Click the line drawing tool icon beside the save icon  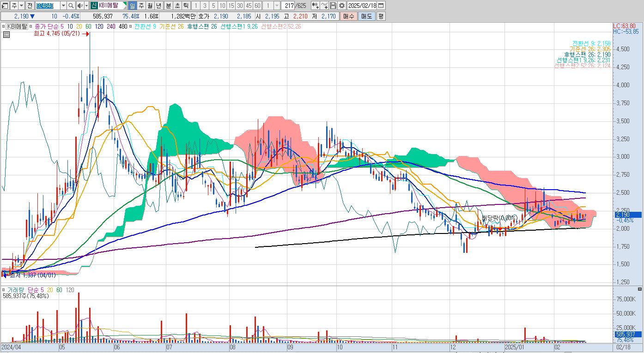325,6
